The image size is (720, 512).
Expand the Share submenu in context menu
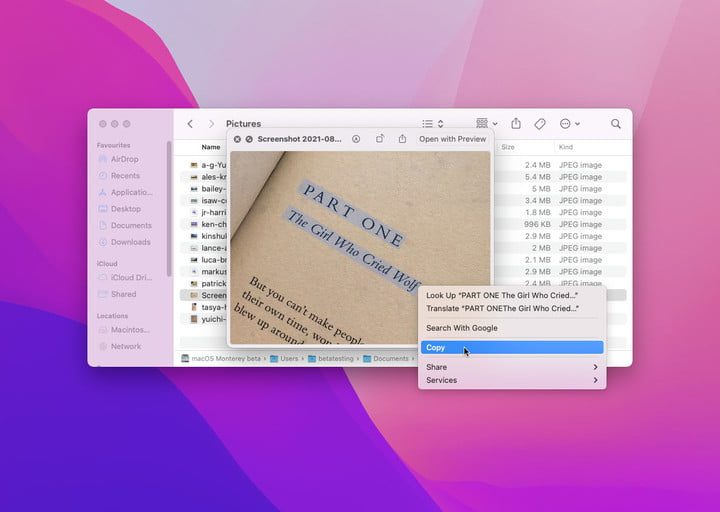(x=511, y=367)
